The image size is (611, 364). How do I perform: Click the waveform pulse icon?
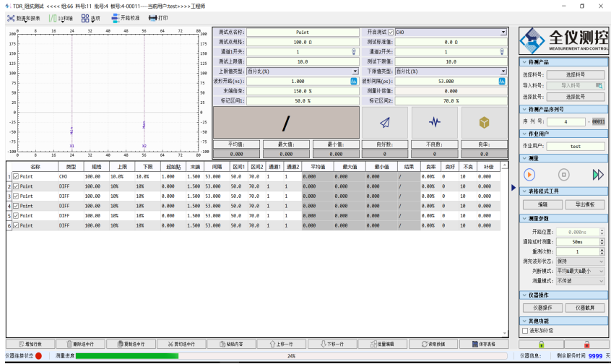click(434, 123)
